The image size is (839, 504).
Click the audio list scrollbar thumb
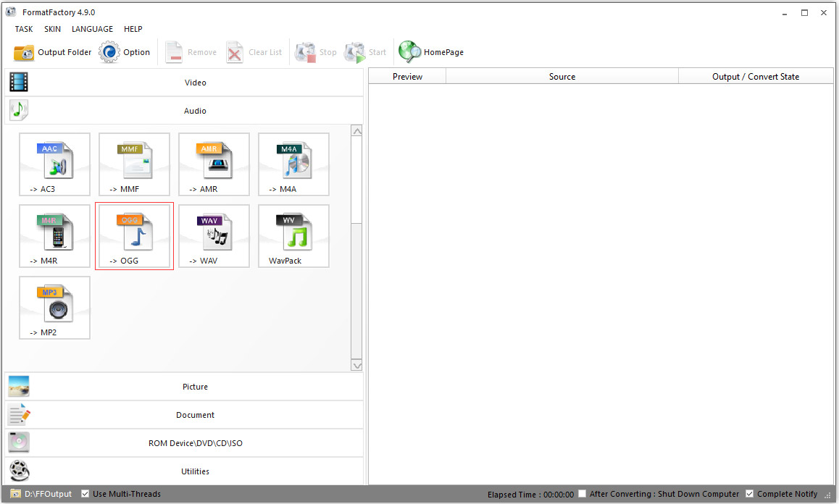pos(357,180)
